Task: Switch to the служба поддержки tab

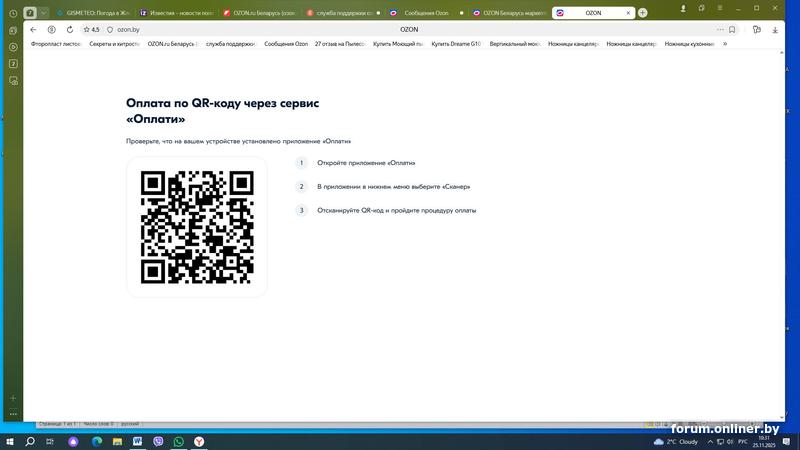Action: click(342, 13)
